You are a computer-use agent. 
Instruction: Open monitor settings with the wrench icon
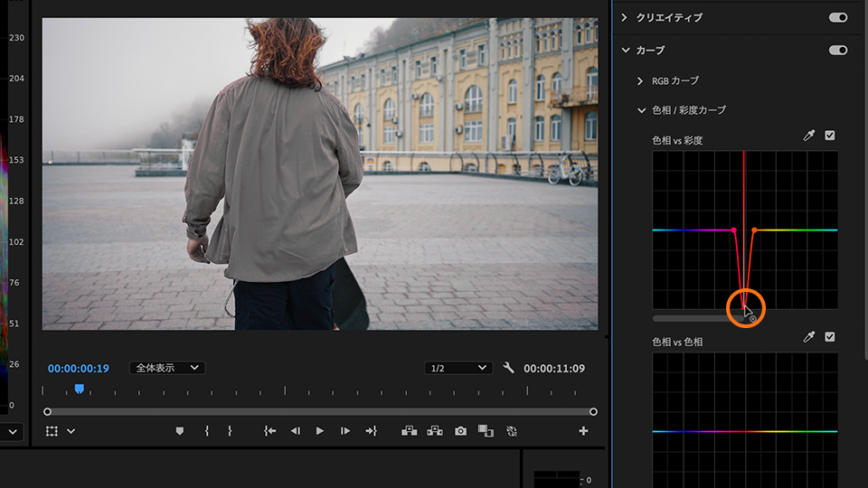pyautogui.click(x=508, y=368)
